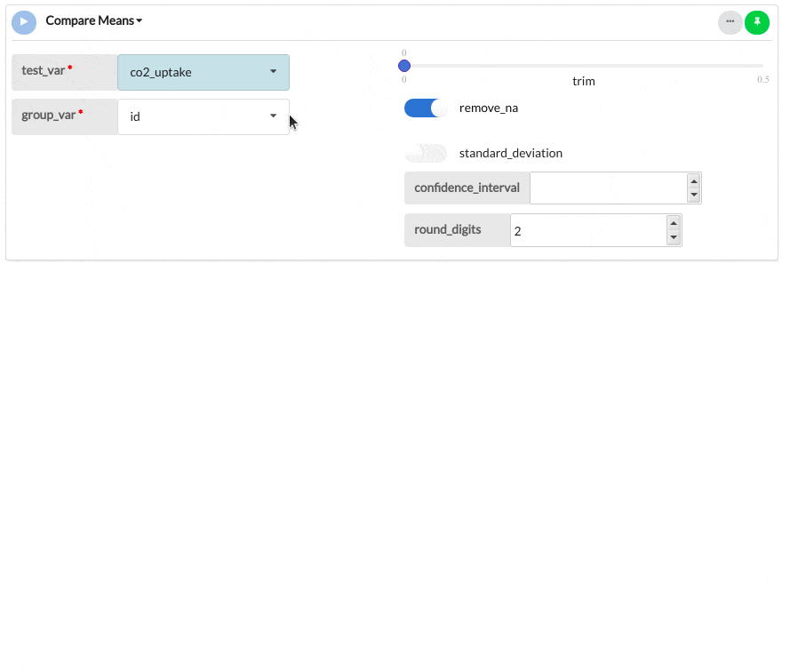Click the trim slider label

(x=584, y=81)
